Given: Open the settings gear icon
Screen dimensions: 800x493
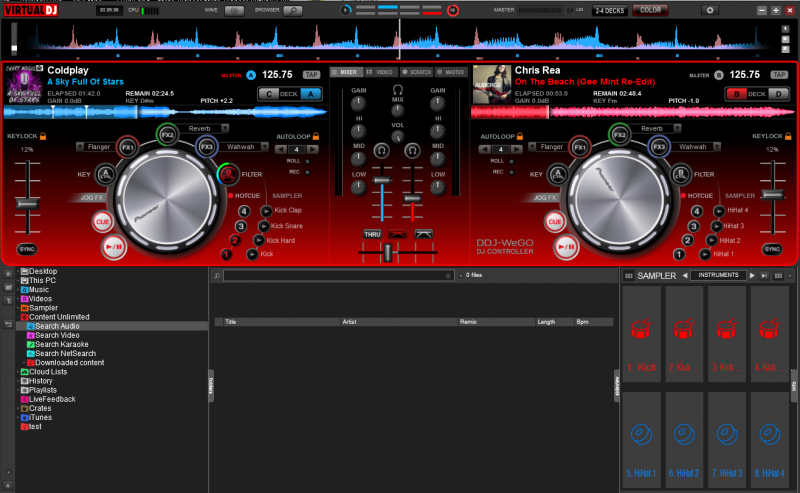Looking at the screenshot, I should [710, 10].
